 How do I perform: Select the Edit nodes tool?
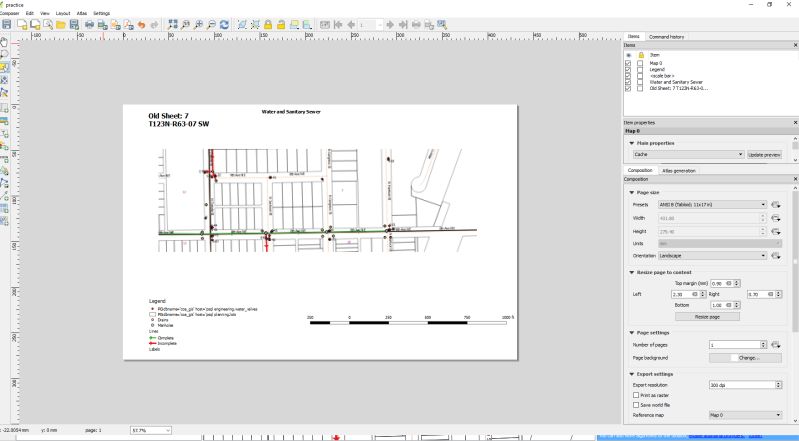pos(4,93)
